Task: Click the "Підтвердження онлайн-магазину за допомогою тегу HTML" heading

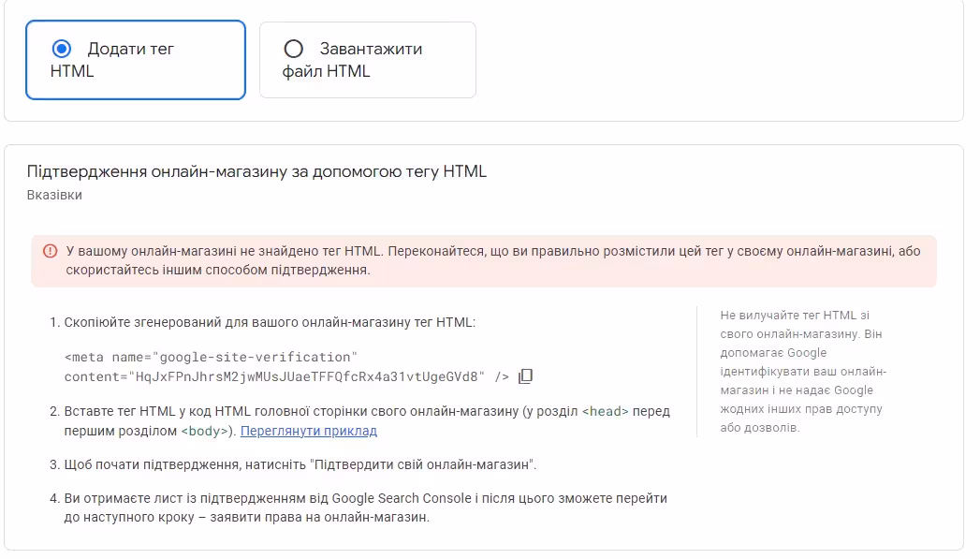Action: (256, 171)
